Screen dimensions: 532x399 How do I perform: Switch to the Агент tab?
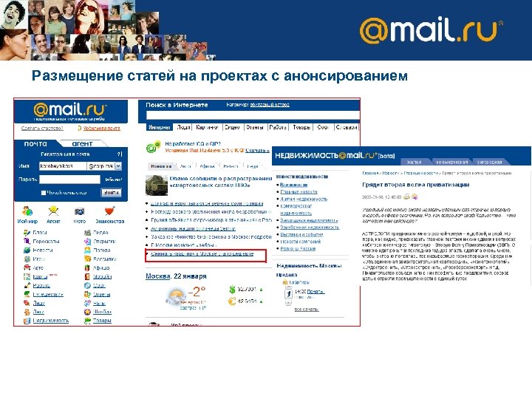pos(82,144)
